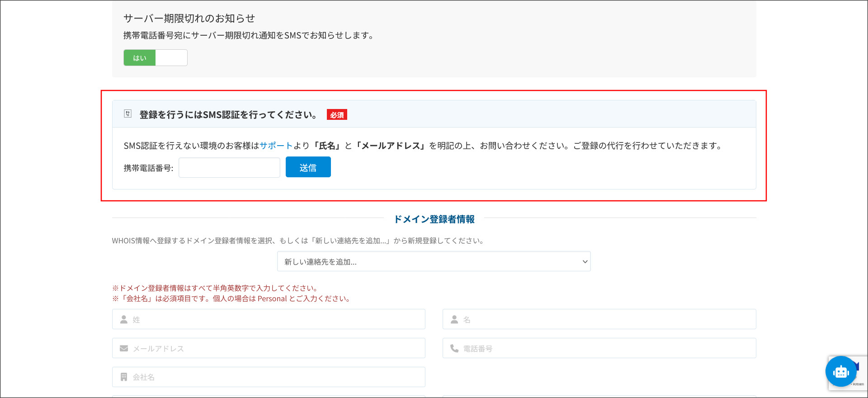This screenshot has height=398, width=868.
Task: Click the chevron arrow on contact dropdown
Action: click(x=585, y=261)
